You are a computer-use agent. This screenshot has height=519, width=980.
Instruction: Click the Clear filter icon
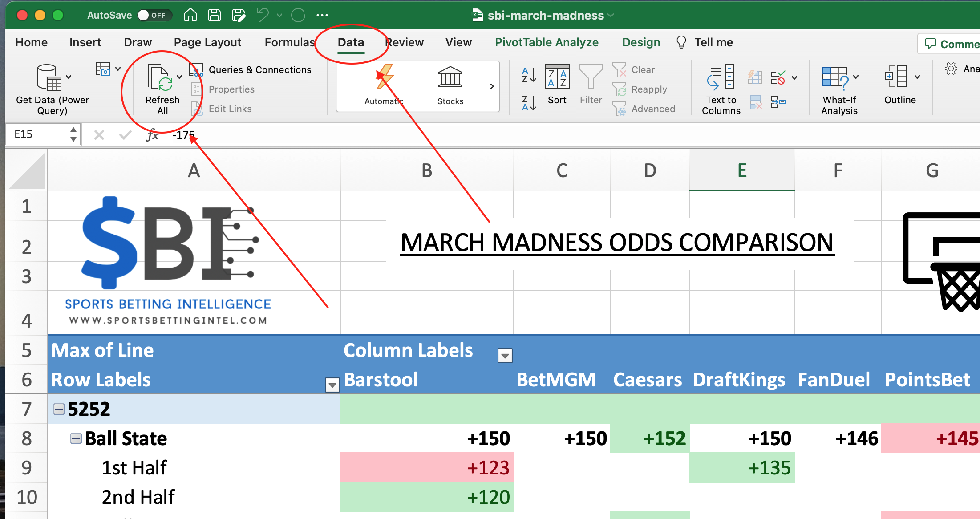(x=619, y=69)
